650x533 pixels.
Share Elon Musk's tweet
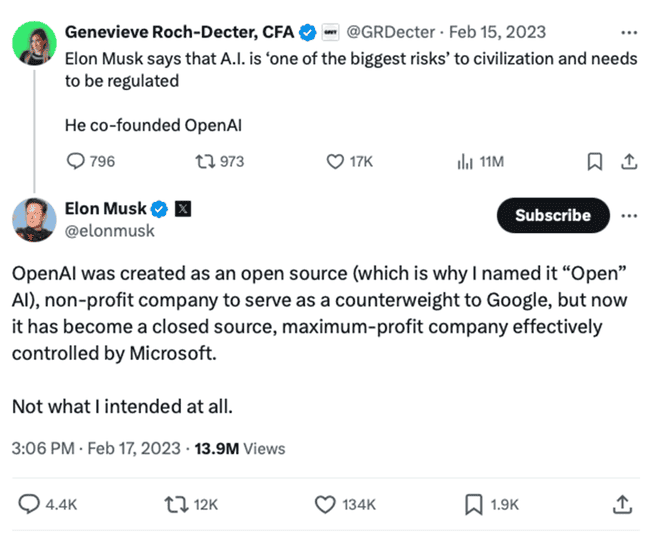[x=622, y=505]
